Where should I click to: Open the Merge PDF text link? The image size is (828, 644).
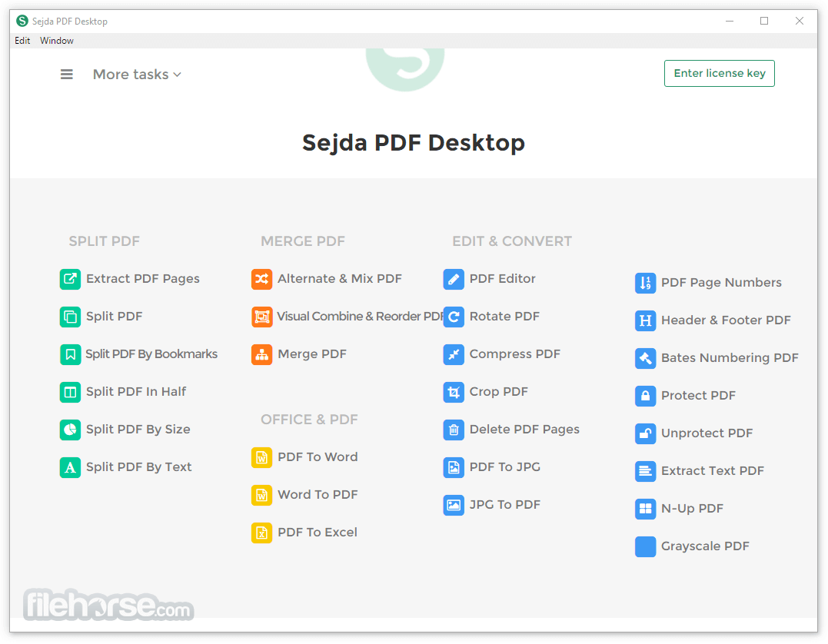tap(312, 354)
